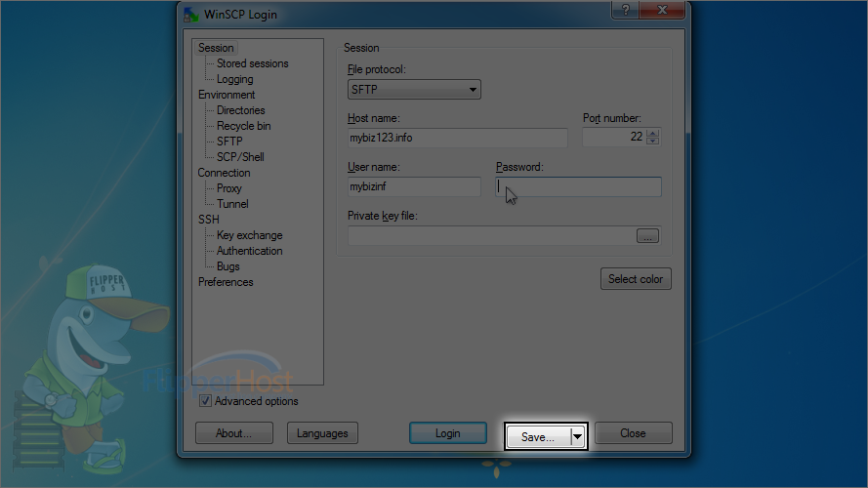Open Bugs settings page
Image resolution: width=868 pixels, height=488 pixels.
(228, 266)
